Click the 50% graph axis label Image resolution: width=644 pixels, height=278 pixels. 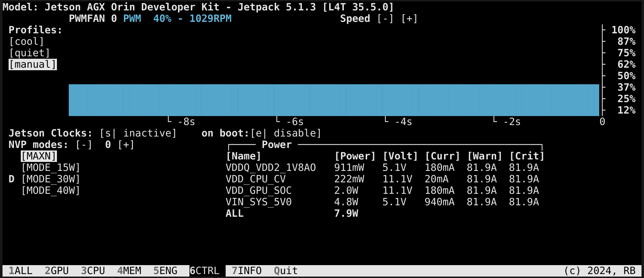626,76
